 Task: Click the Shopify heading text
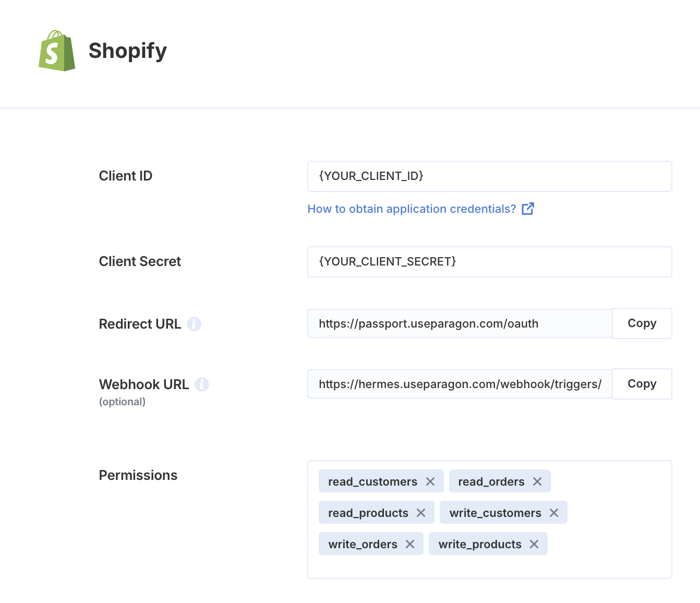[128, 51]
